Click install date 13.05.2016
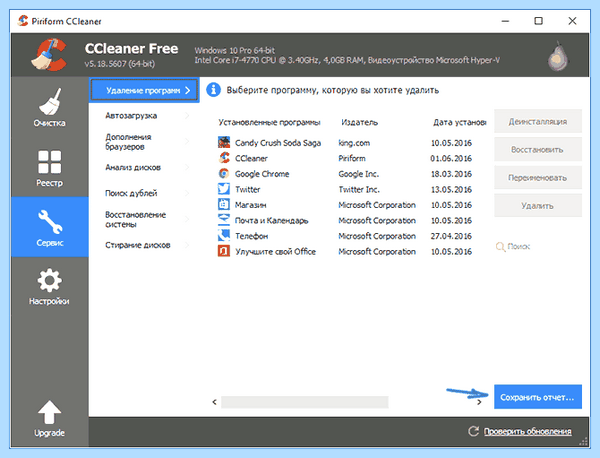The image size is (600, 458). 451,189
